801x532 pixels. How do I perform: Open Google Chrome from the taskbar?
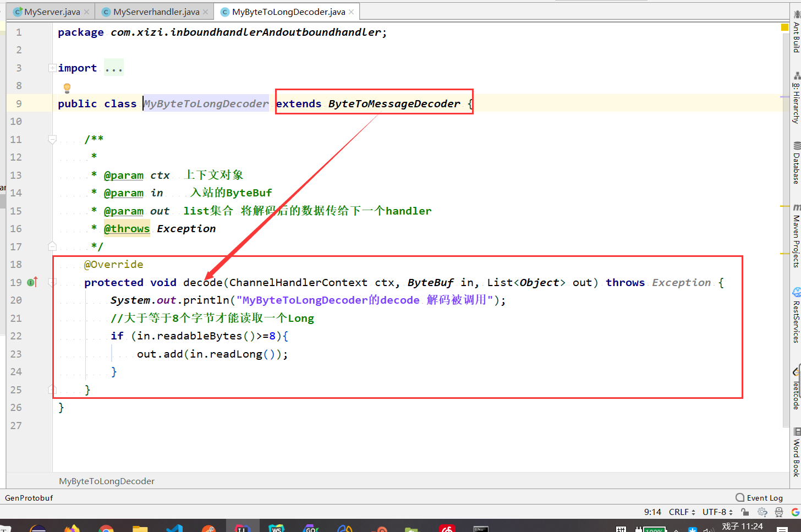(x=106, y=529)
